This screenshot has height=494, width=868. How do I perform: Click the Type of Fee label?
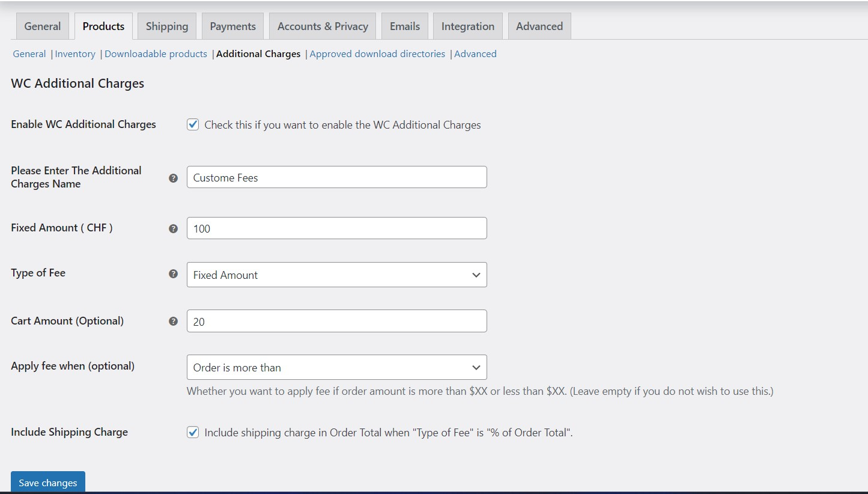pyautogui.click(x=38, y=273)
